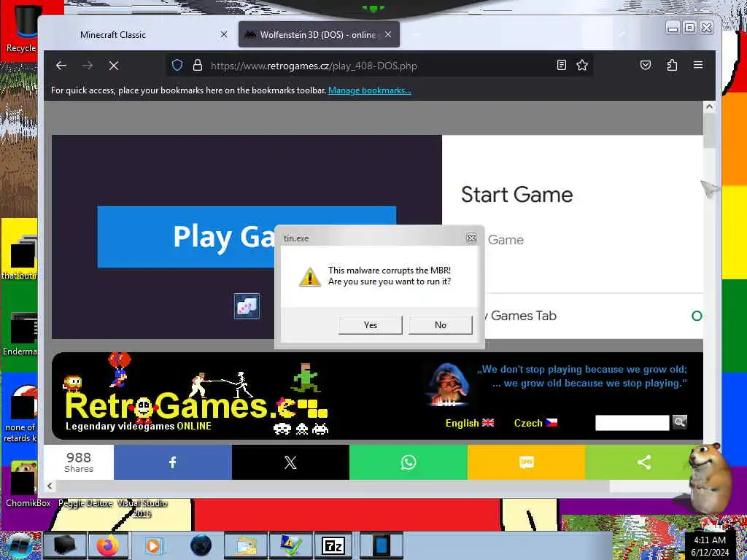Click the Start Game heading

(x=517, y=194)
